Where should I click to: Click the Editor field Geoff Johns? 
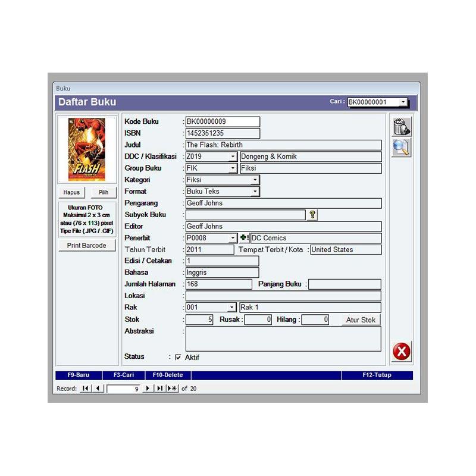point(284,227)
